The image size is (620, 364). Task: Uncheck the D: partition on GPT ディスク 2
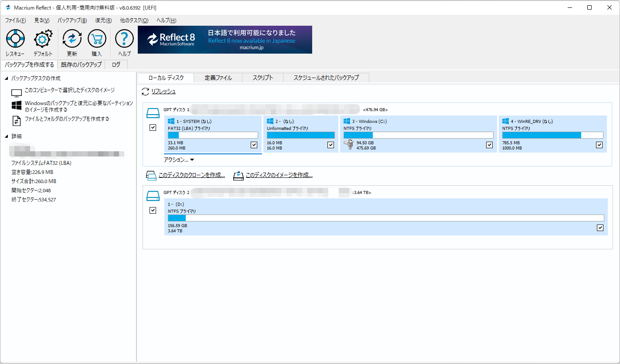coord(600,228)
